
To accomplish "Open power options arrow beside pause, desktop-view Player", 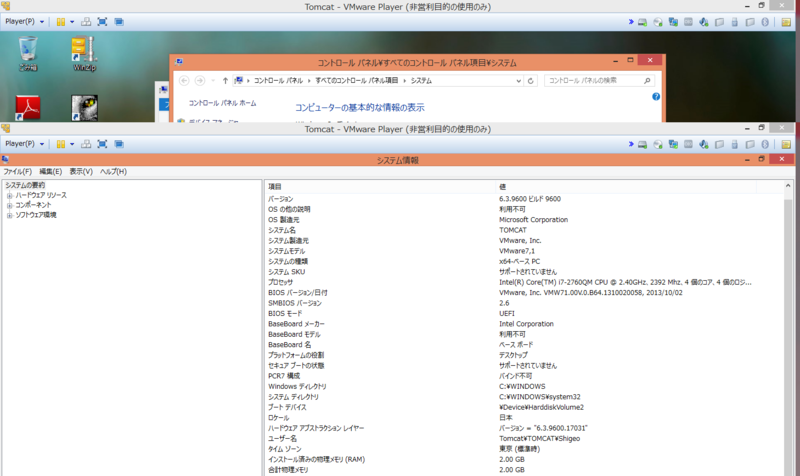I will 72,22.
